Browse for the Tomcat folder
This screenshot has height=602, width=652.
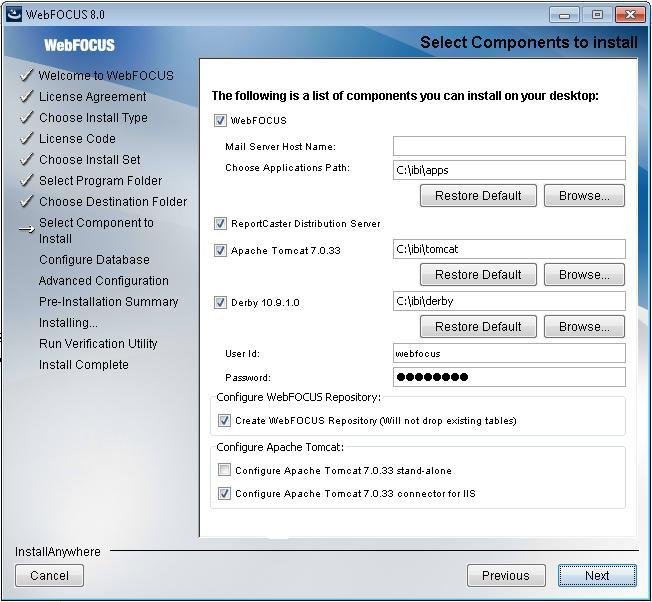(584, 275)
